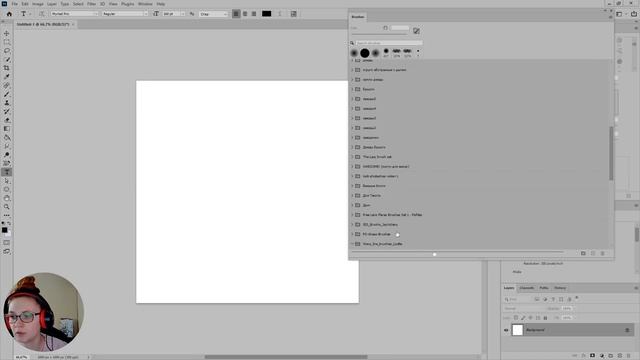Viewport: 640px width, 360px height.
Task: Click the Background layer thumbnail
Action: pos(518,330)
